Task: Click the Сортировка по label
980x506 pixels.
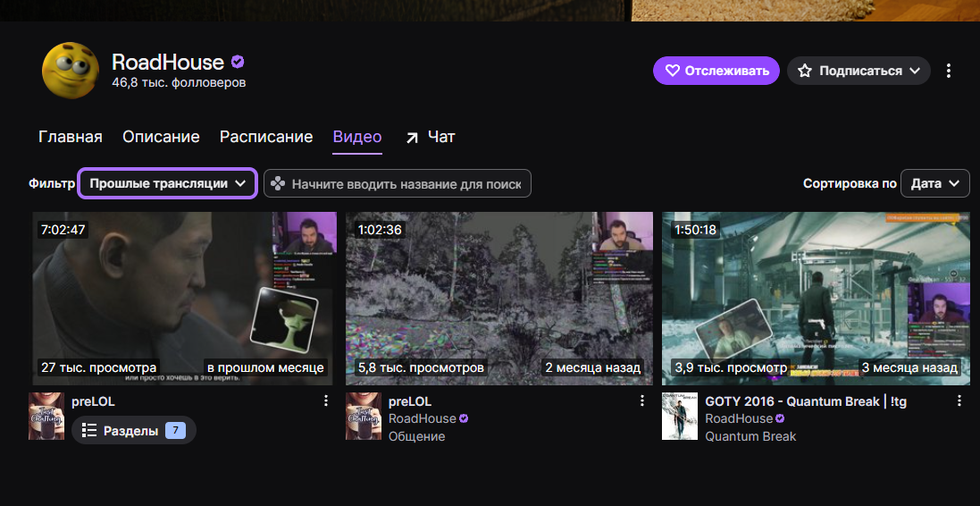Action: click(x=850, y=183)
